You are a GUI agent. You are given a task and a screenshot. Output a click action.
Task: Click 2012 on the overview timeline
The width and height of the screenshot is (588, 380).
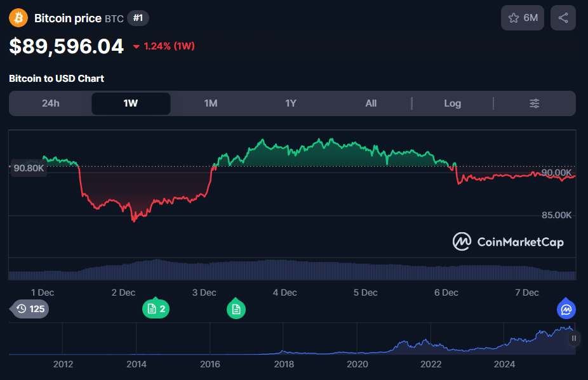(63, 364)
